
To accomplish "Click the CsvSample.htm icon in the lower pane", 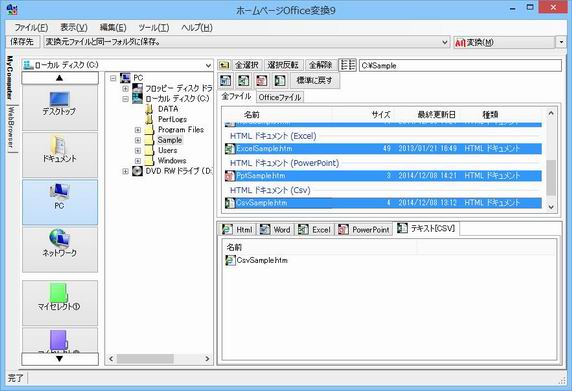I will click(x=230, y=260).
